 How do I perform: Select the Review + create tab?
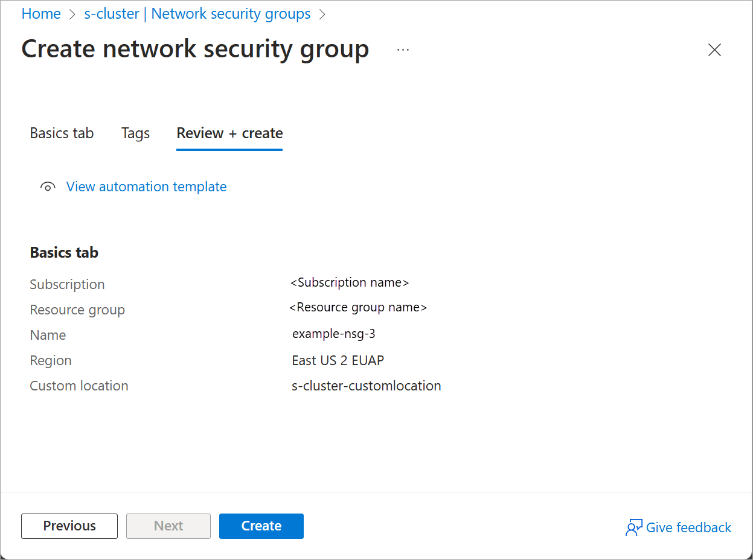229,133
